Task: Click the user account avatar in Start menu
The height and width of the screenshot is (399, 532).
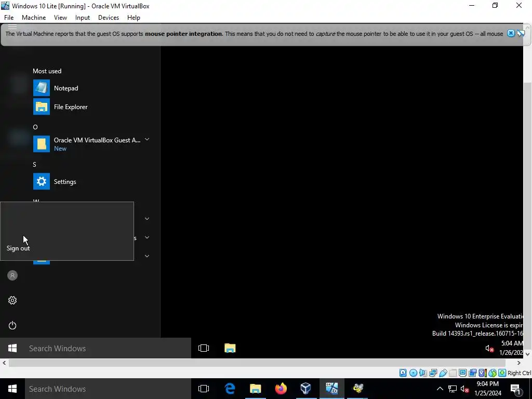Action: tap(12, 275)
